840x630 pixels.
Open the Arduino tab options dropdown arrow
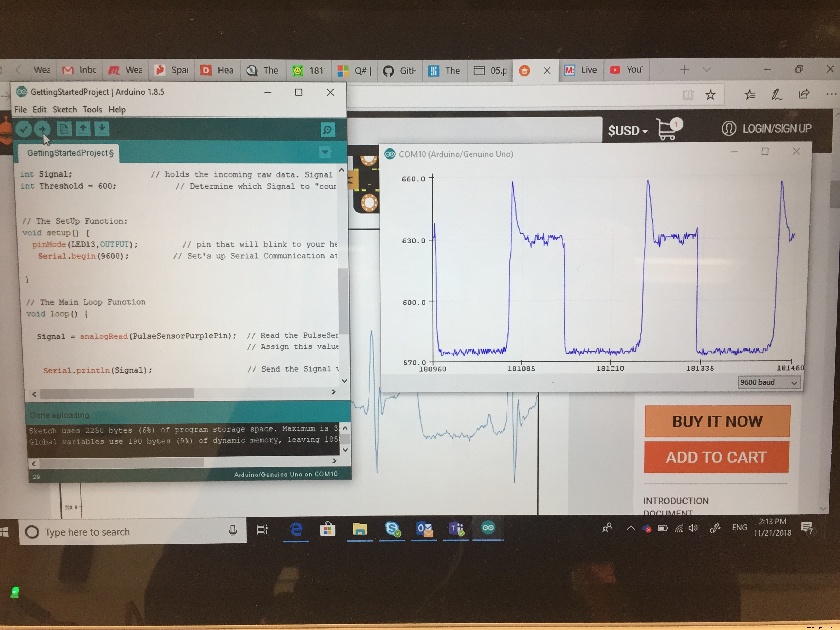(325, 152)
